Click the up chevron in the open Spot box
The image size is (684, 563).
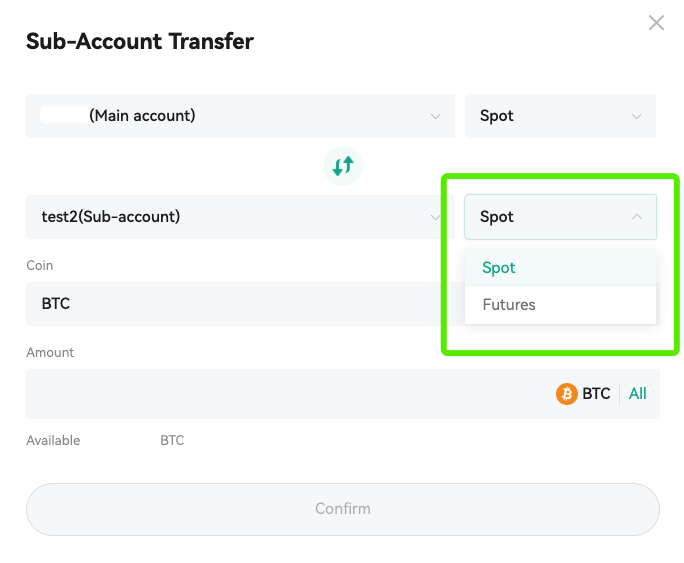tap(637, 216)
